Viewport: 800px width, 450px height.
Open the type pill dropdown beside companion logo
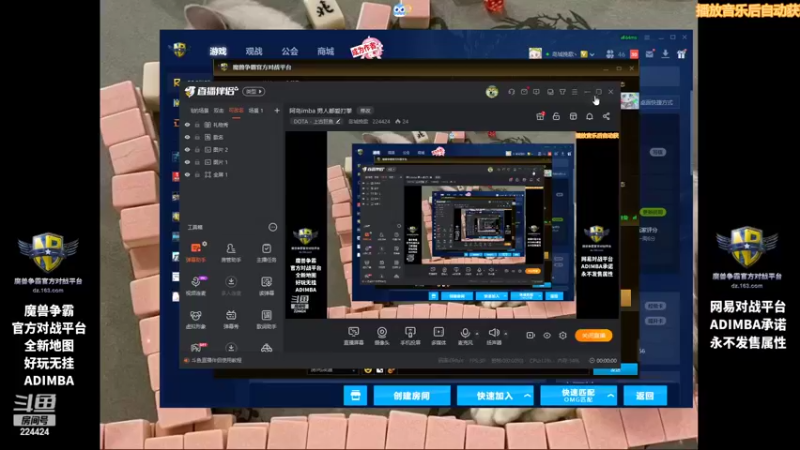point(254,91)
